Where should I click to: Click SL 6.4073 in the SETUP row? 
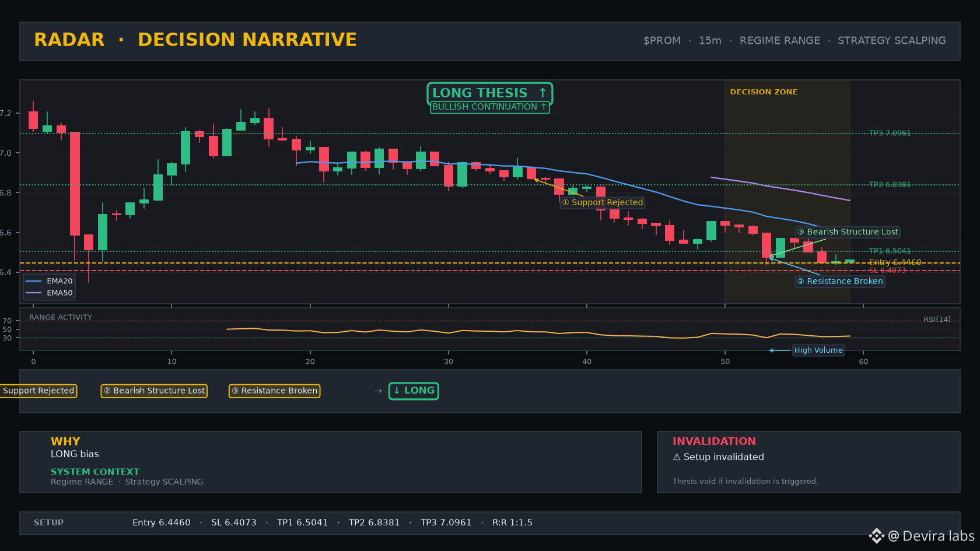pyautogui.click(x=233, y=523)
